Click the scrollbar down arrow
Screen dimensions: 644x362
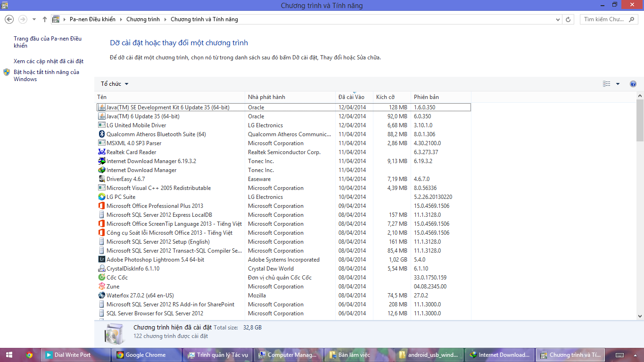pos(640,316)
